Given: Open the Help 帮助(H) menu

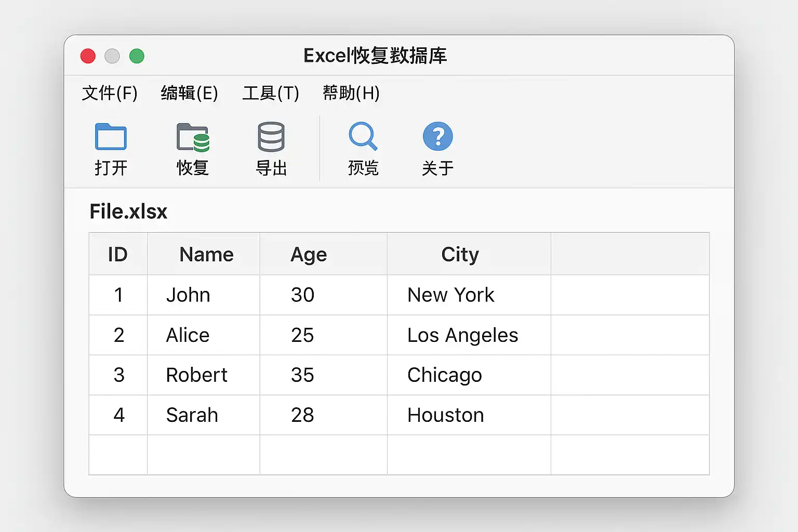Looking at the screenshot, I should click(351, 93).
